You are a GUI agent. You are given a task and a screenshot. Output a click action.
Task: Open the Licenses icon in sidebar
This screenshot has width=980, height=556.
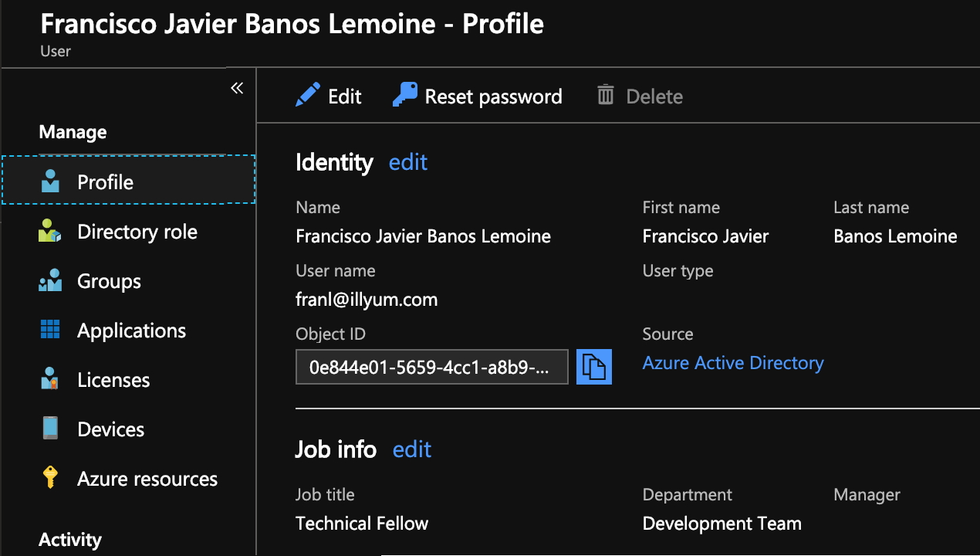point(49,378)
